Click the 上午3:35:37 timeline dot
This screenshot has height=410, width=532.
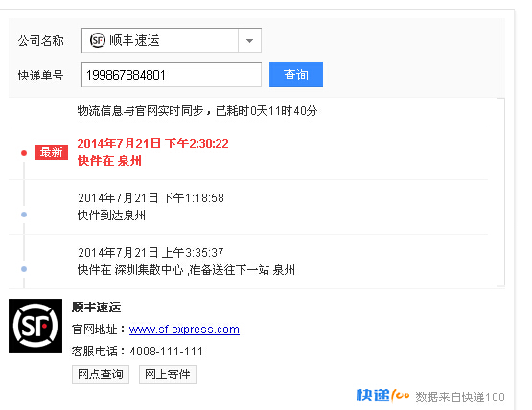(24, 269)
